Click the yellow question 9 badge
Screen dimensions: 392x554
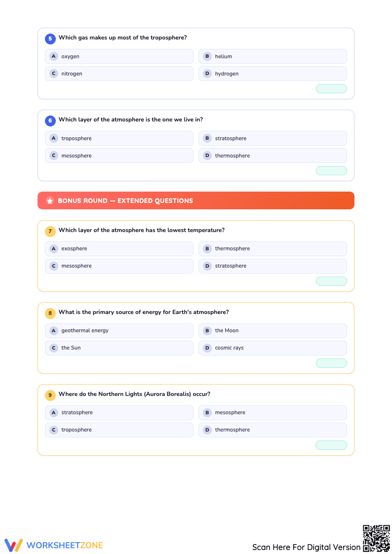[50, 395]
